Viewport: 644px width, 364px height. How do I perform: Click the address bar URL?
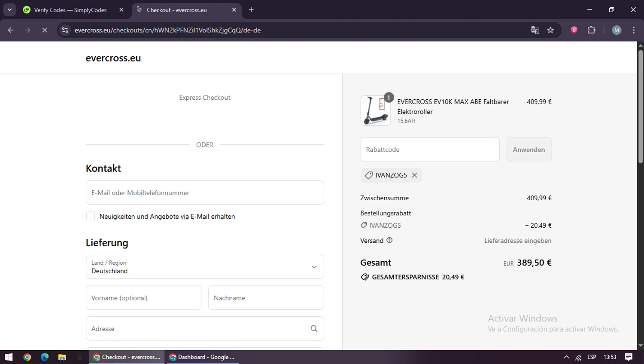167,30
